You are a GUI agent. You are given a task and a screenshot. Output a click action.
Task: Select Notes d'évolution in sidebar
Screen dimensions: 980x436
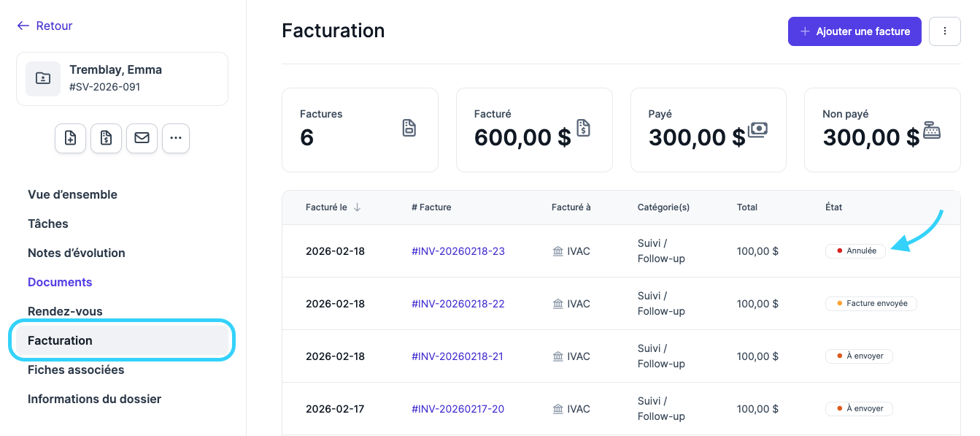click(77, 253)
